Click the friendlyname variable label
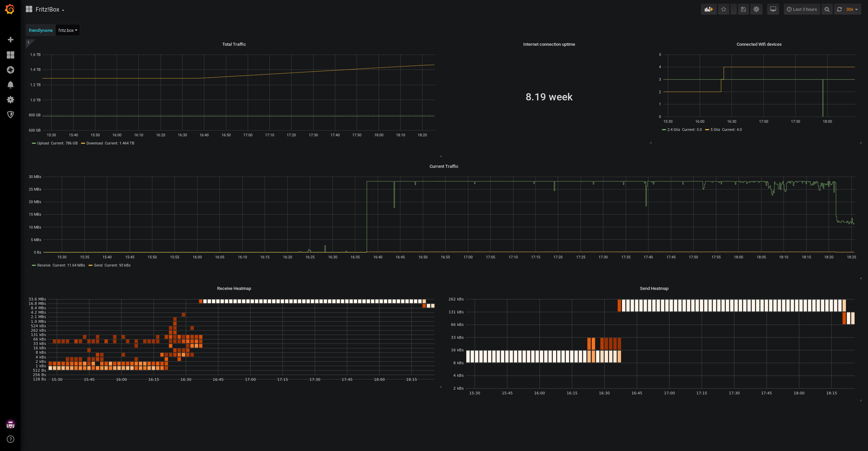Image resolution: width=868 pixels, height=451 pixels. (40, 30)
